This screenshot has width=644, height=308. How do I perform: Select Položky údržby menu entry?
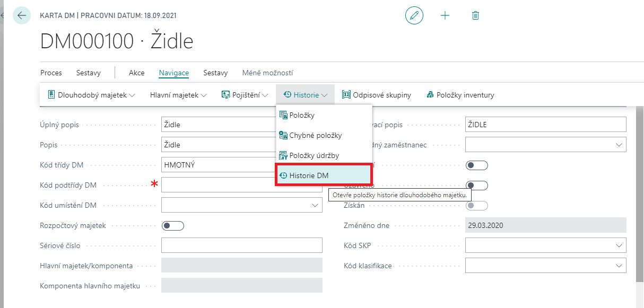click(x=314, y=155)
